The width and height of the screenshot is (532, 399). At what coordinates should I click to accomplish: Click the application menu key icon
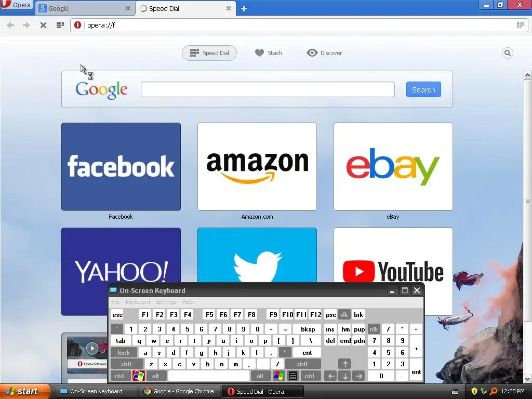pos(293,376)
